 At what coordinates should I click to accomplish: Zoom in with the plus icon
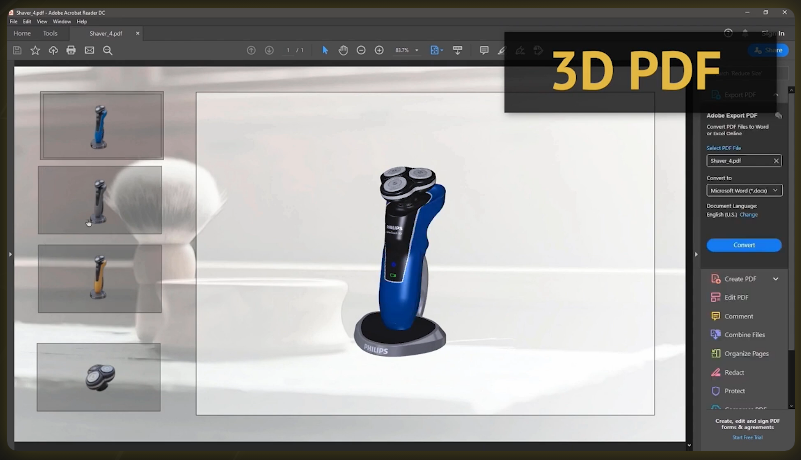[x=379, y=50]
